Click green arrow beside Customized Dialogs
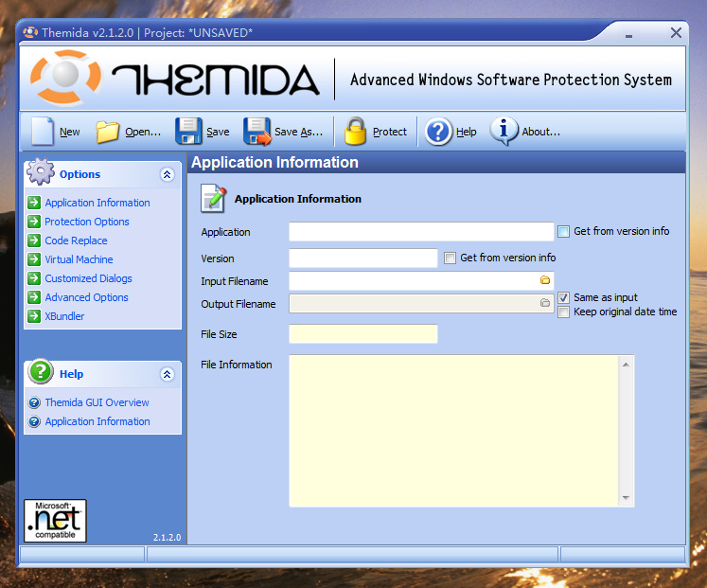707x588 pixels. click(34, 278)
